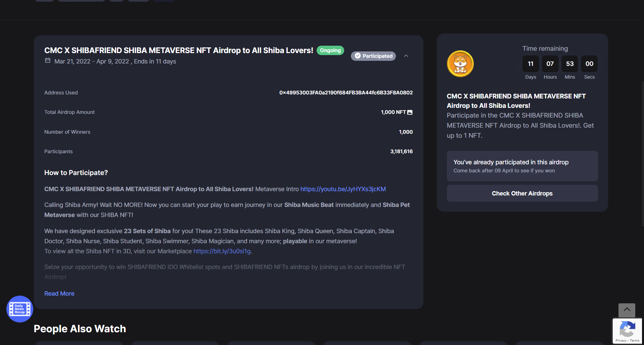Click 'Come back after 09 April' text

[504, 171]
